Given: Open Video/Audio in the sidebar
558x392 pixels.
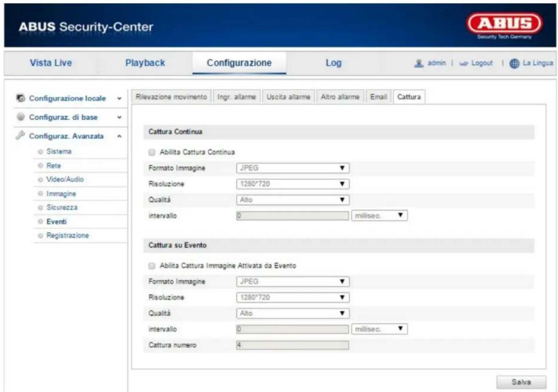Looking at the screenshot, I should pos(65,179).
